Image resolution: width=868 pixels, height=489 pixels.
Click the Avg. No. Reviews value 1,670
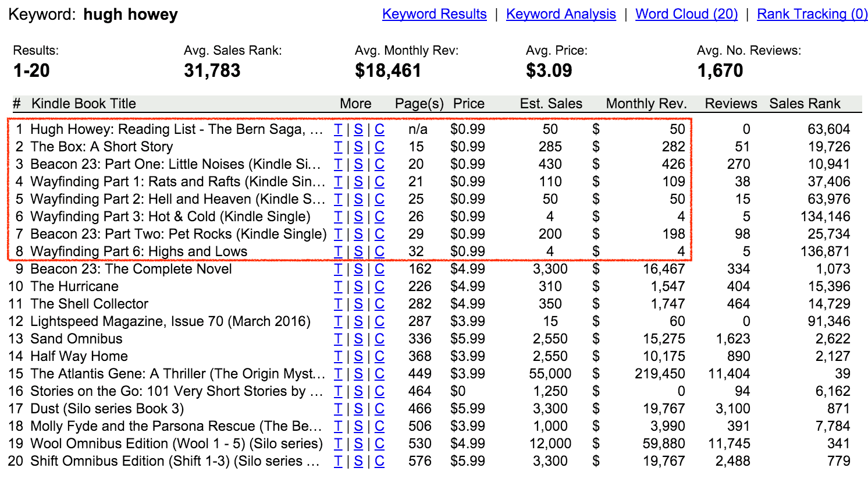pos(720,70)
